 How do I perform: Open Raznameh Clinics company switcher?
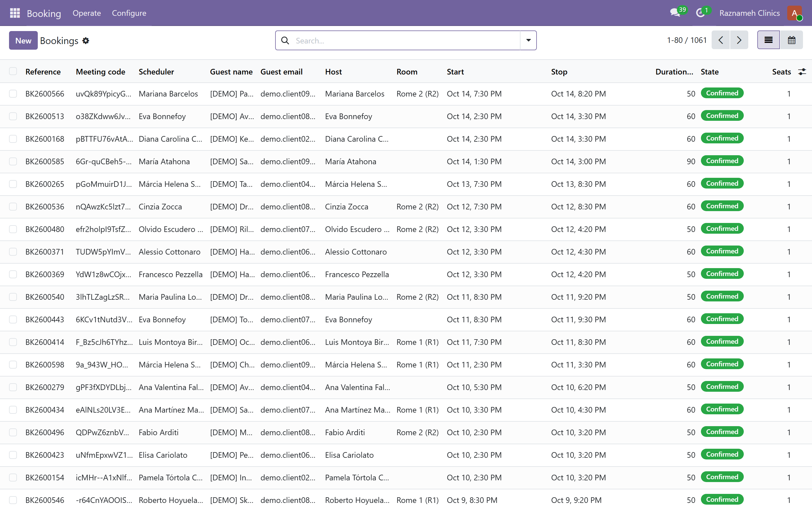click(x=749, y=13)
